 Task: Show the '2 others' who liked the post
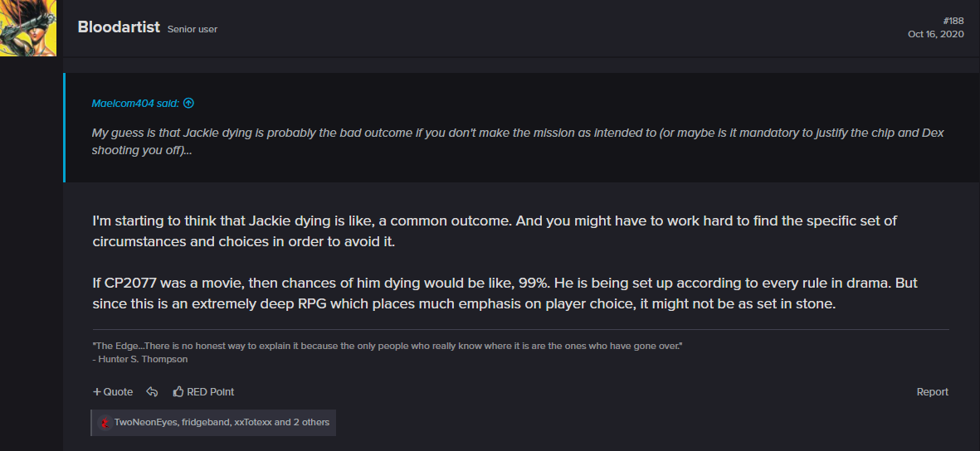[311, 422]
